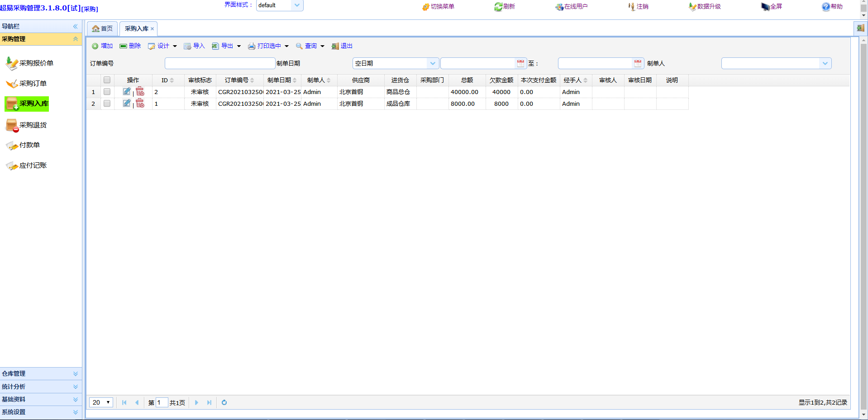
Task: Click the edit icon in row 1
Action: [127, 92]
